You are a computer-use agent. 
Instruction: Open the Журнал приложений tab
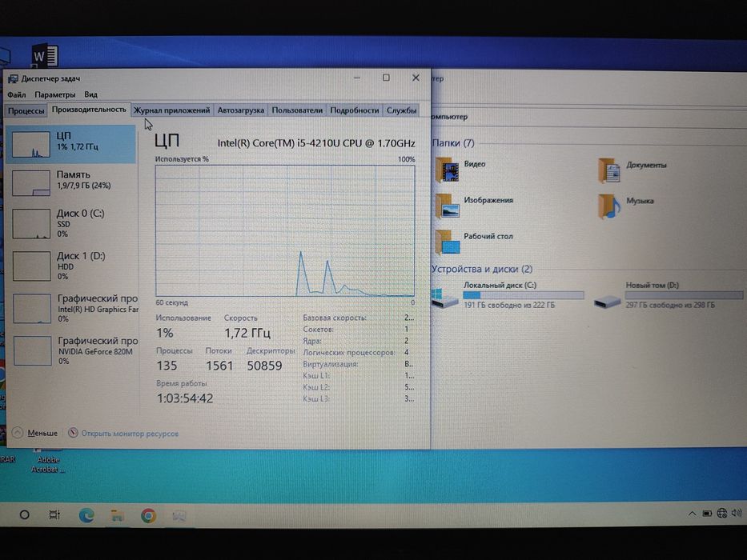[x=171, y=110]
